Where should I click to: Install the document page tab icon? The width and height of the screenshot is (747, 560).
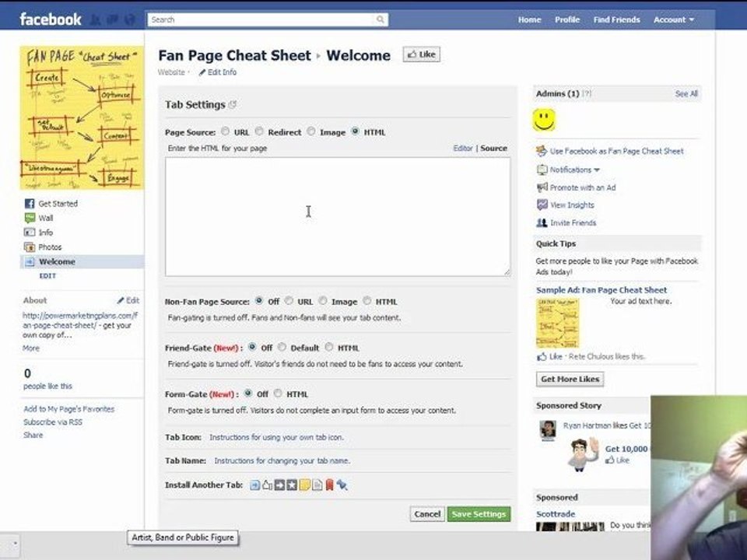[317, 485]
